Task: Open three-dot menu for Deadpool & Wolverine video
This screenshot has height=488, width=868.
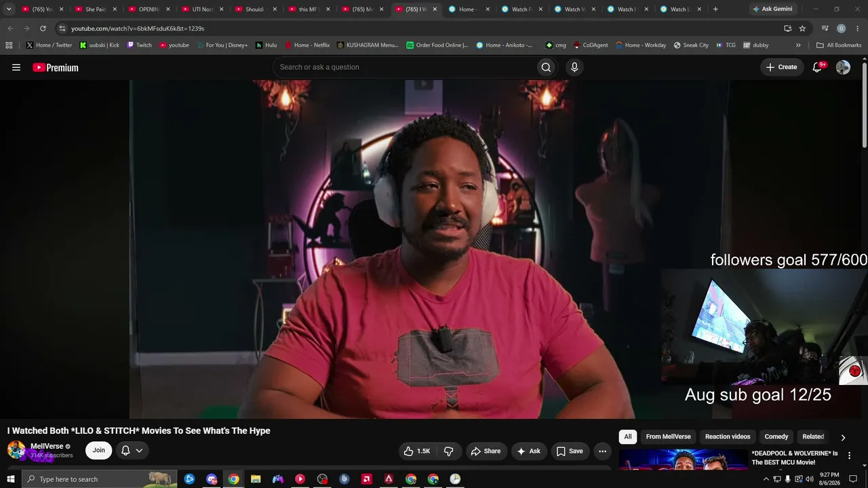Action: pos(849,455)
